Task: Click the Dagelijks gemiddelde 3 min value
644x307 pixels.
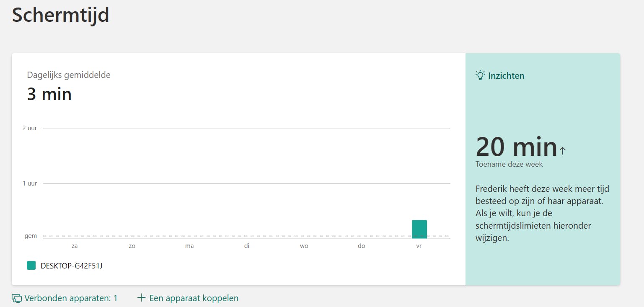Action: click(49, 94)
